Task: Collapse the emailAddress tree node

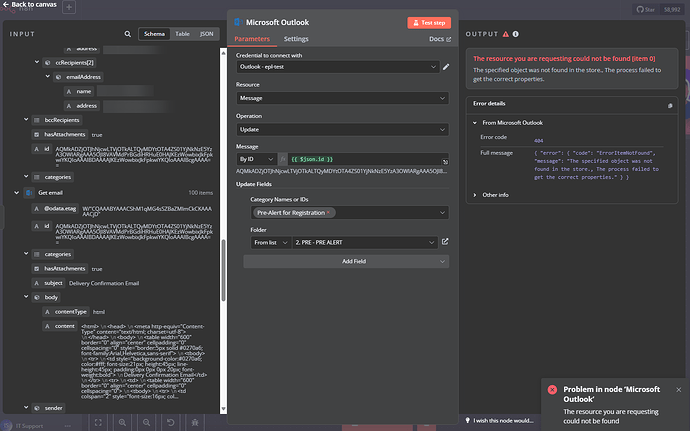Action: pos(48,76)
